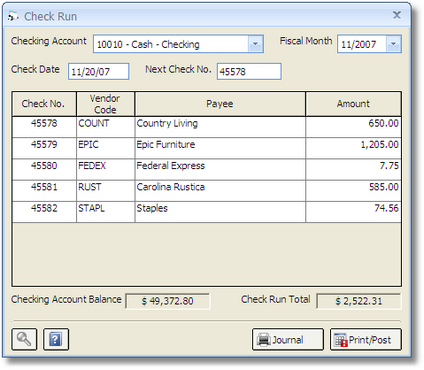Screen dimensions: 424x370
Task: Click the magnifying glass search button
Action: coord(24,339)
